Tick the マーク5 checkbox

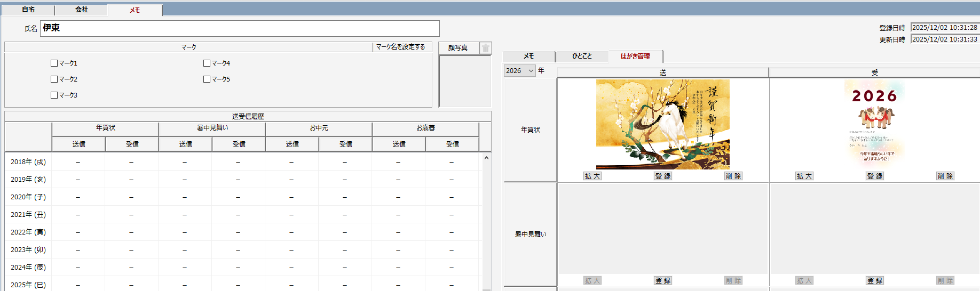(207, 79)
